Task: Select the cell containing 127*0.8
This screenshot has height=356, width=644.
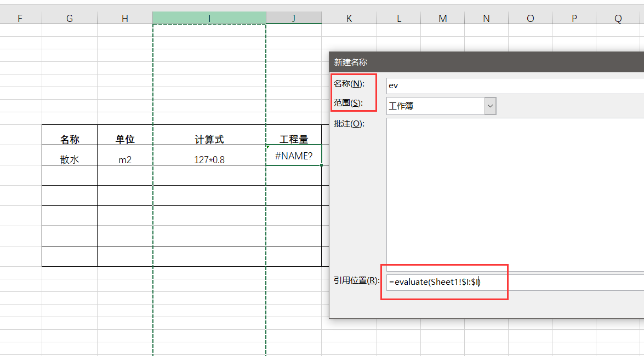Action: (209, 160)
